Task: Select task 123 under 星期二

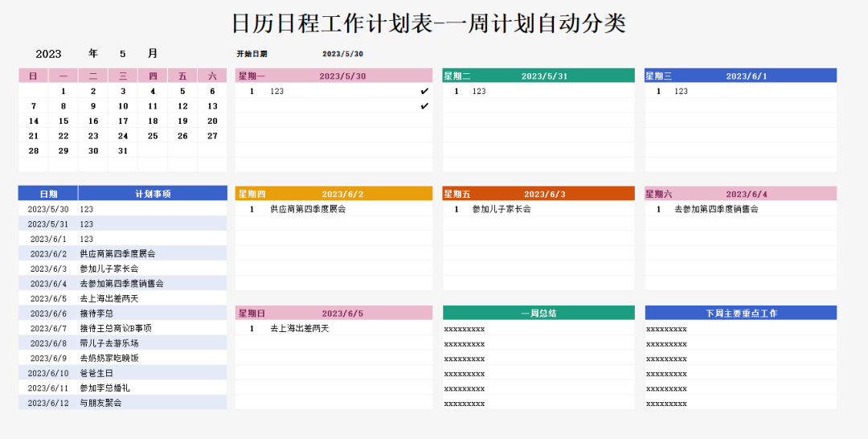Action: point(479,92)
